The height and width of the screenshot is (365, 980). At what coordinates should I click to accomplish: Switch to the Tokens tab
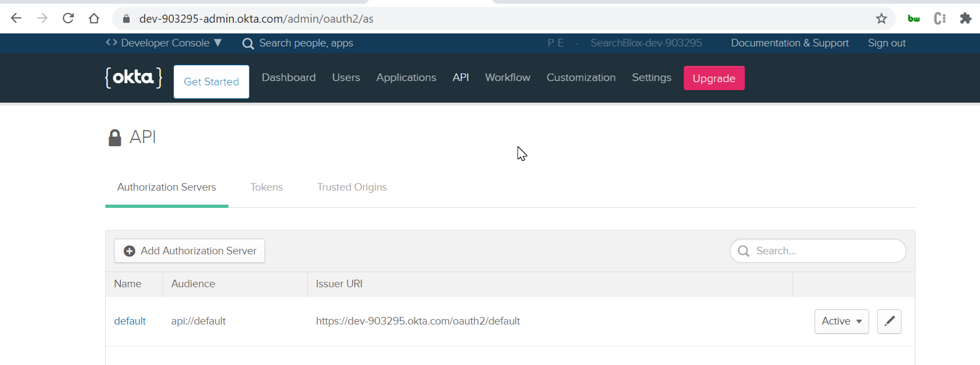coord(267,187)
